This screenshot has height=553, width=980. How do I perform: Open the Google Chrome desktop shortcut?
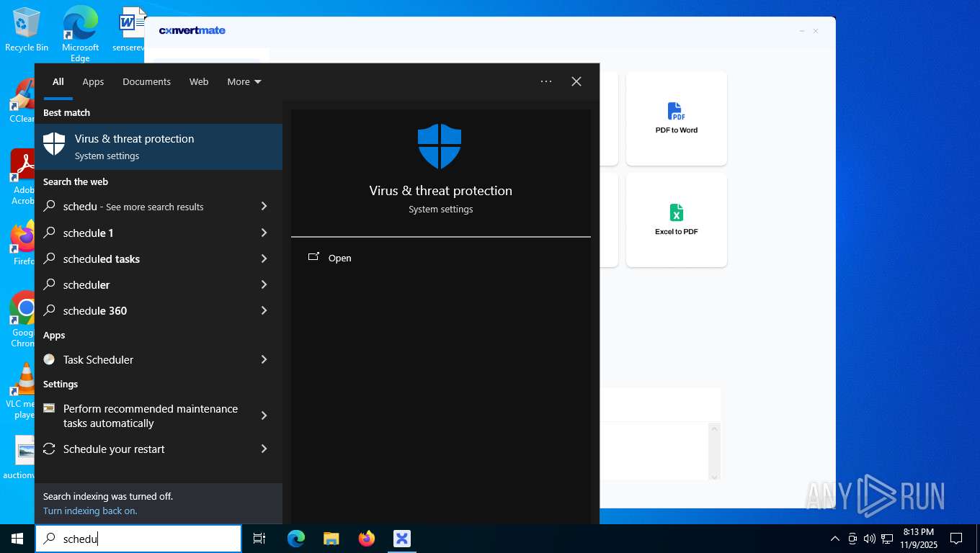[x=22, y=319]
